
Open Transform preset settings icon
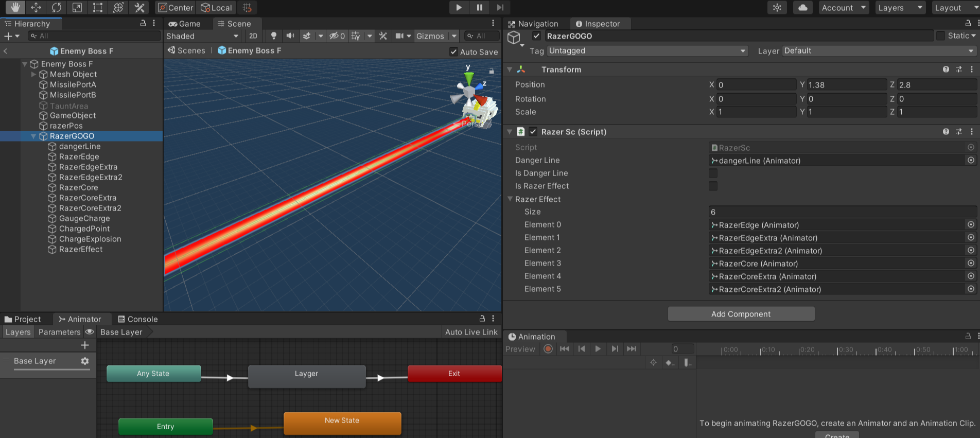coord(959,69)
